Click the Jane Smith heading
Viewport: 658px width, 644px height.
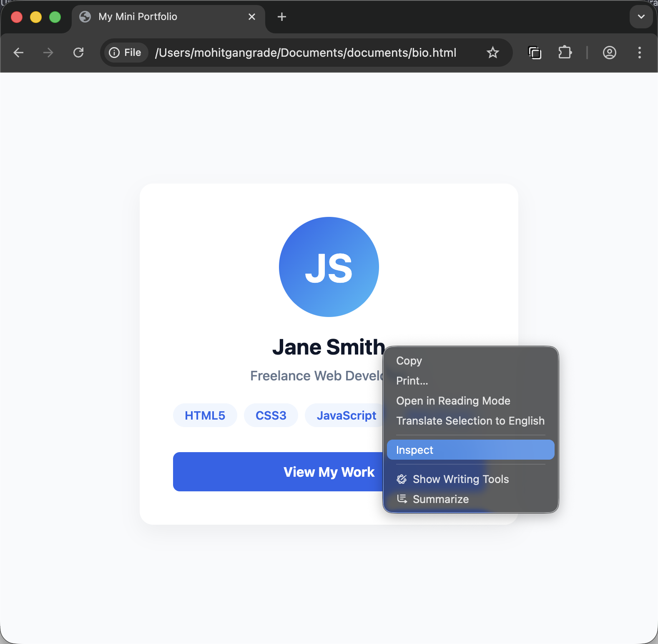(x=329, y=347)
